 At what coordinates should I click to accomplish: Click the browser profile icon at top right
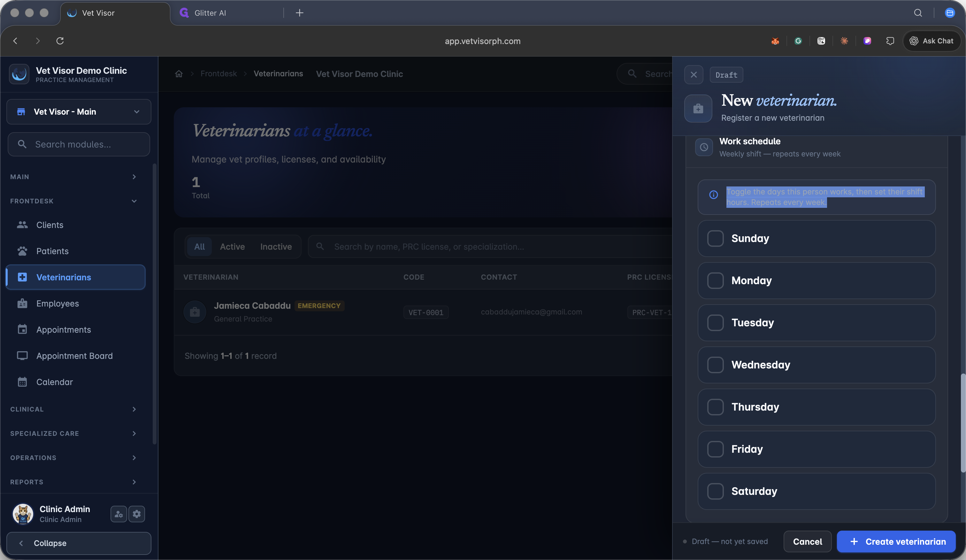949,13
